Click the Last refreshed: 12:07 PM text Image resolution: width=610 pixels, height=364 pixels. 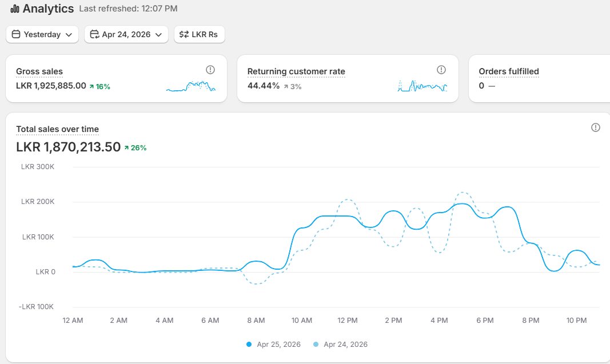[x=129, y=9]
